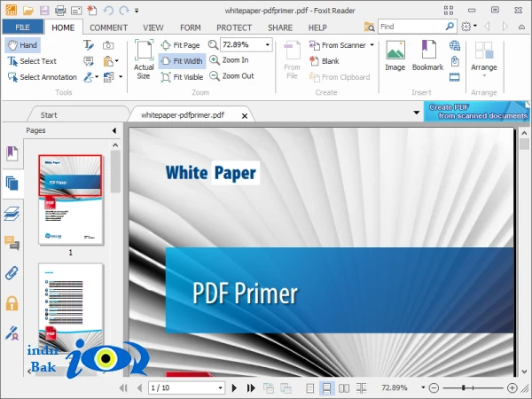Click the Video and Audio film icon
Image resolution: width=532 pixels, height=399 pixels.
(x=455, y=77)
